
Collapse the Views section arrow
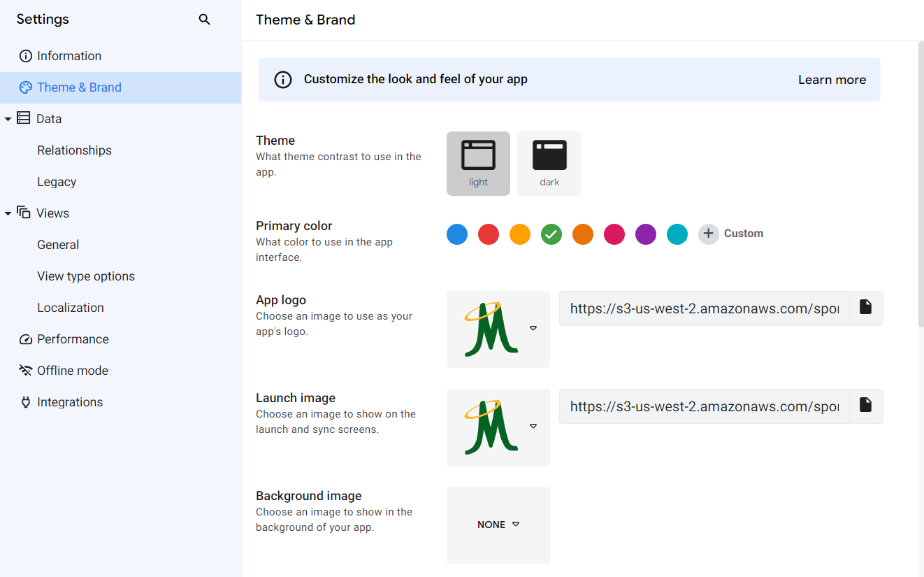[8, 213]
